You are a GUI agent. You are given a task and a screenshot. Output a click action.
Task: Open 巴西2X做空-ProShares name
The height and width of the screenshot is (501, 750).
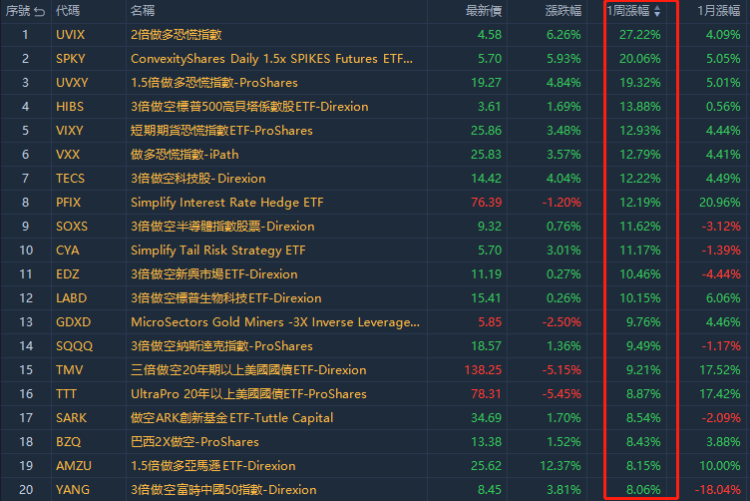click(x=195, y=442)
